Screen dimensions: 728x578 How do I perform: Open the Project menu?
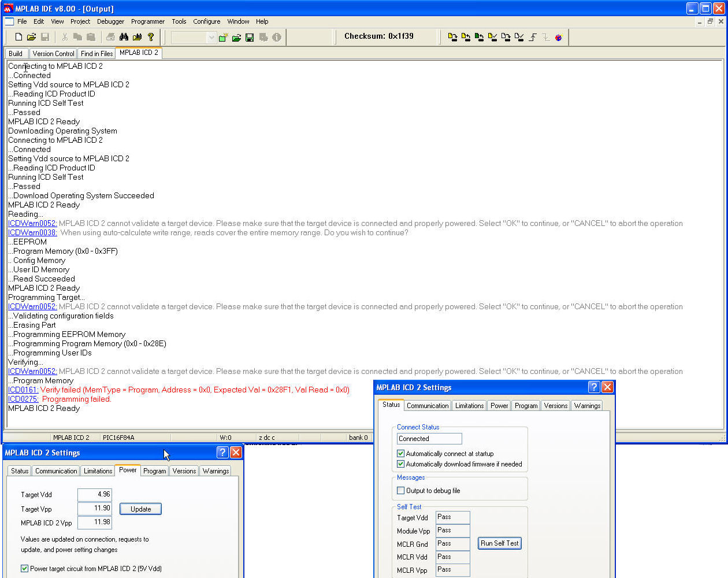[x=80, y=21]
